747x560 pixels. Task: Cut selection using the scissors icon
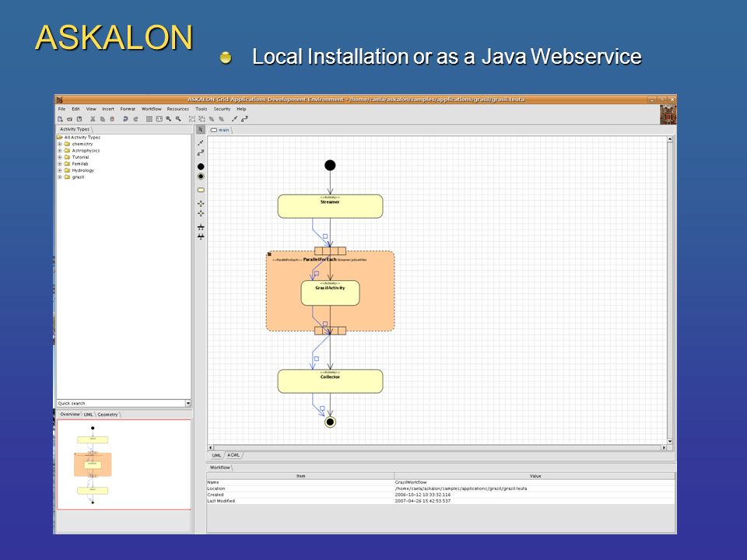coord(93,118)
